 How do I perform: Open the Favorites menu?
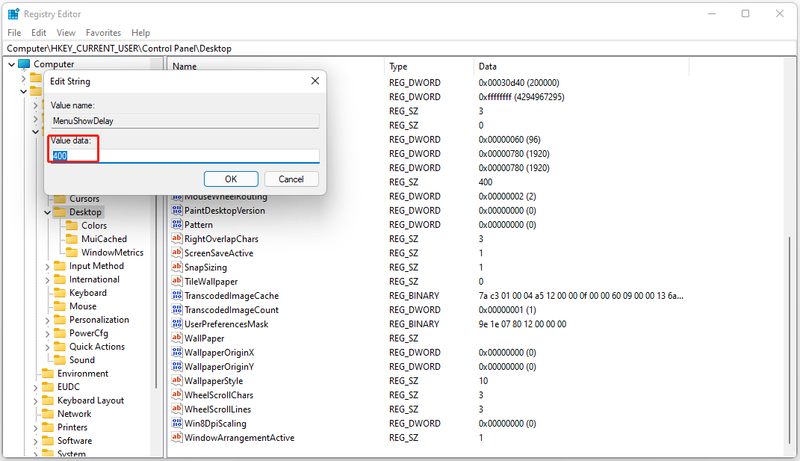(x=103, y=33)
